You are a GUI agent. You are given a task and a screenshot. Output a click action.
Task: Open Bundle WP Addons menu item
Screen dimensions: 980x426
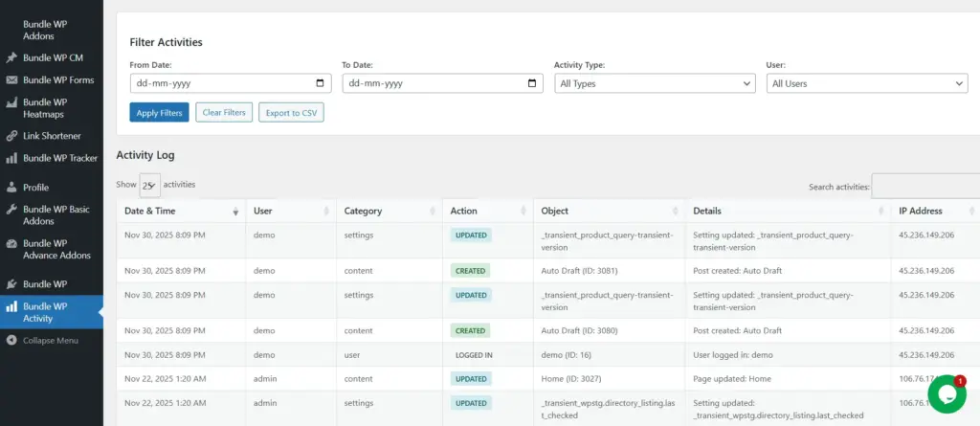click(x=52, y=30)
